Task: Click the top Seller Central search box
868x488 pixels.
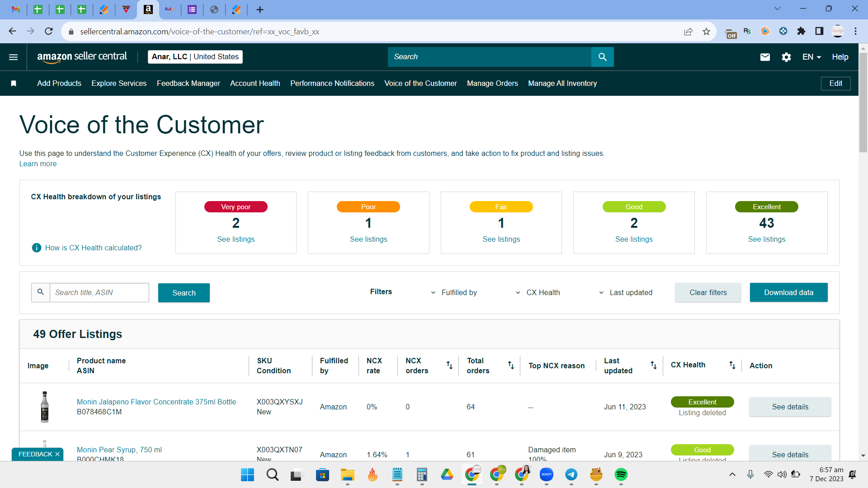Action: (x=490, y=57)
